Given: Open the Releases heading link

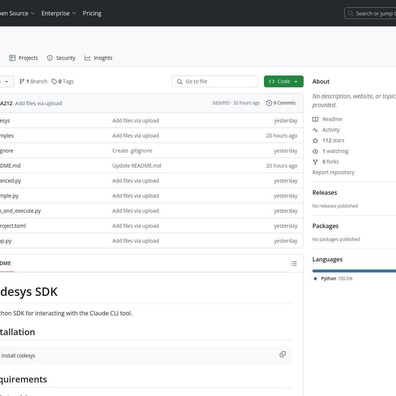Looking at the screenshot, I should coord(325,193).
